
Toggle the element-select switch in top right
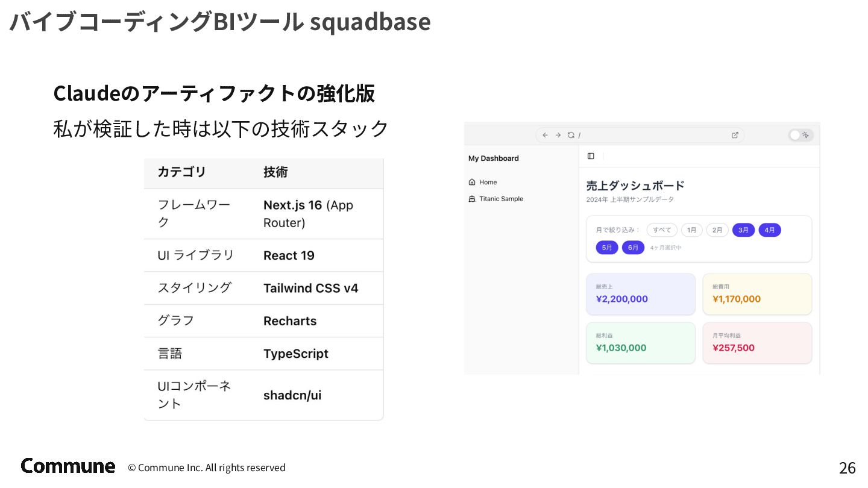[x=800, y=135]
